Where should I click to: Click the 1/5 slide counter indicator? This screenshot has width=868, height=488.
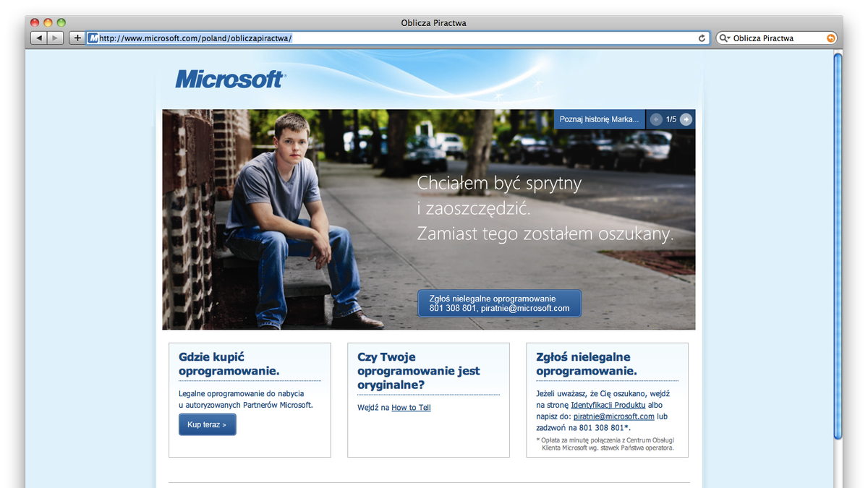click(x=671, y=119)
